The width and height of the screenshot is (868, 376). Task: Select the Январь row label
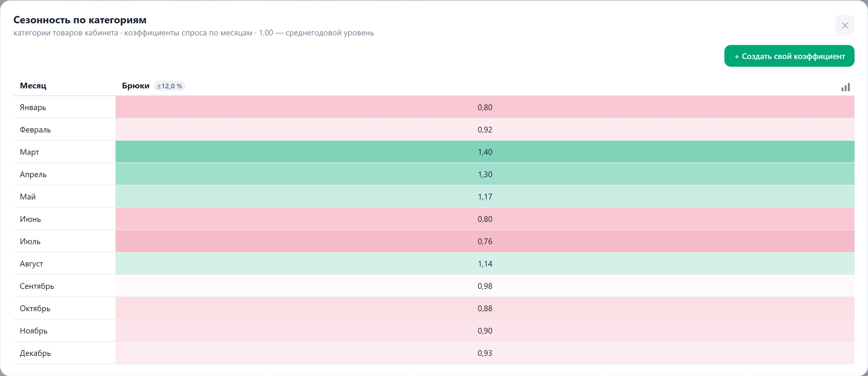click(x=33, y=107)
